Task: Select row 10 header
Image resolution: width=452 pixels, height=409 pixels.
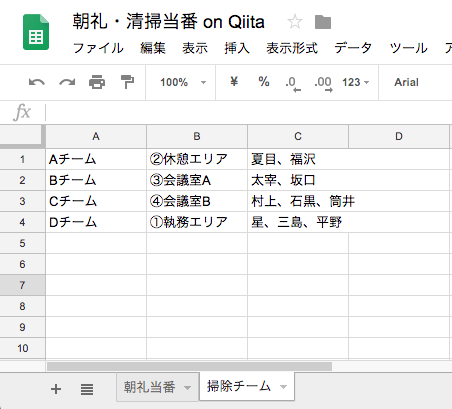Action: coord(22,348)
